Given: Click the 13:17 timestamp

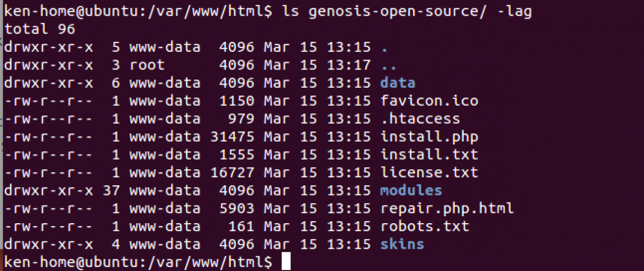Looking at the screenshot, I should (348, 65).
